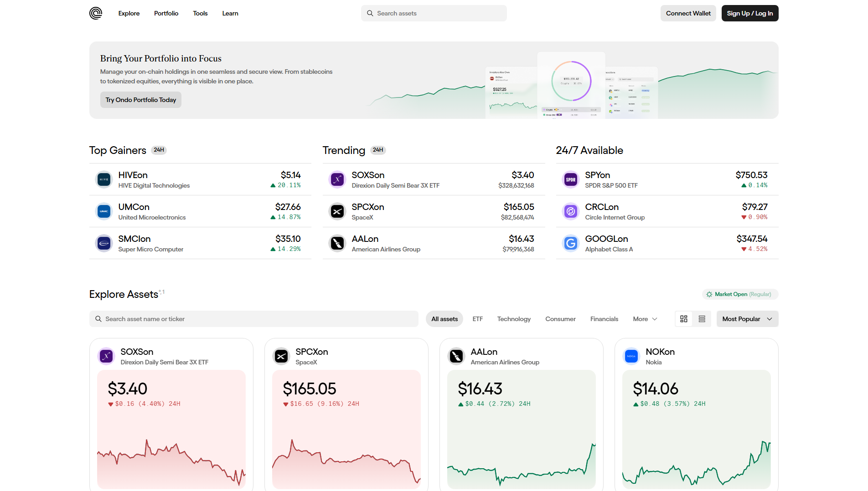
Task: Click the portfolio dashboard preview image in banner
Action: click(x=572, y=85)
